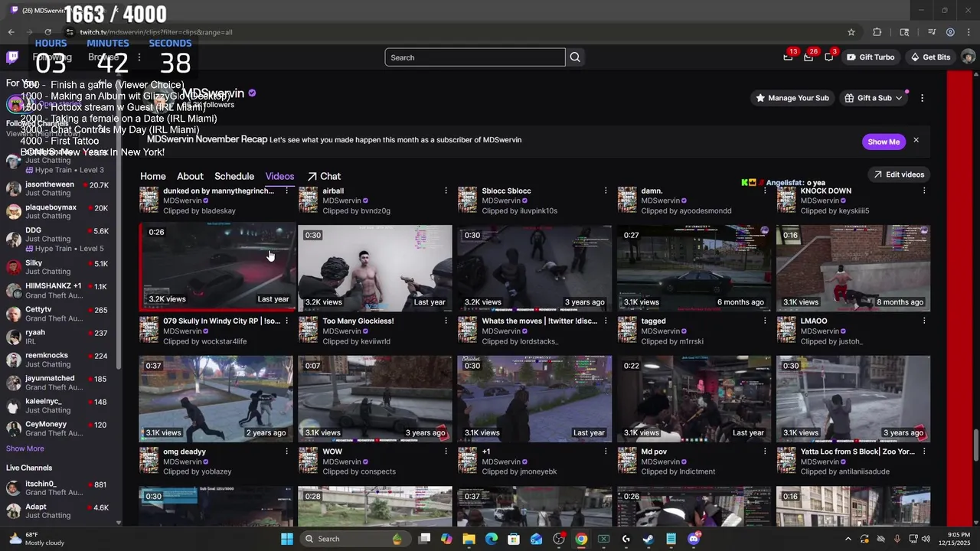The width and height of the screenshot is (980, 551).
Task: Click Show More followed channels
Action: (x=25, y=448)
